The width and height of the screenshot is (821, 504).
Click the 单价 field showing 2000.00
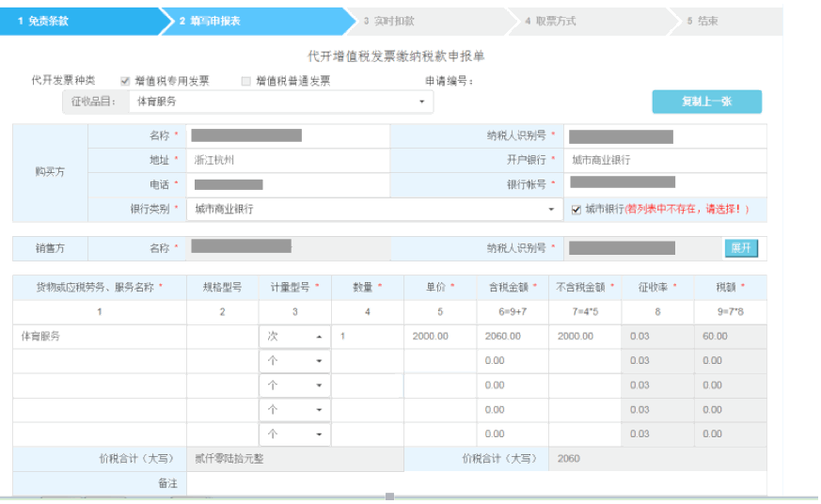(x=440, y=337)
